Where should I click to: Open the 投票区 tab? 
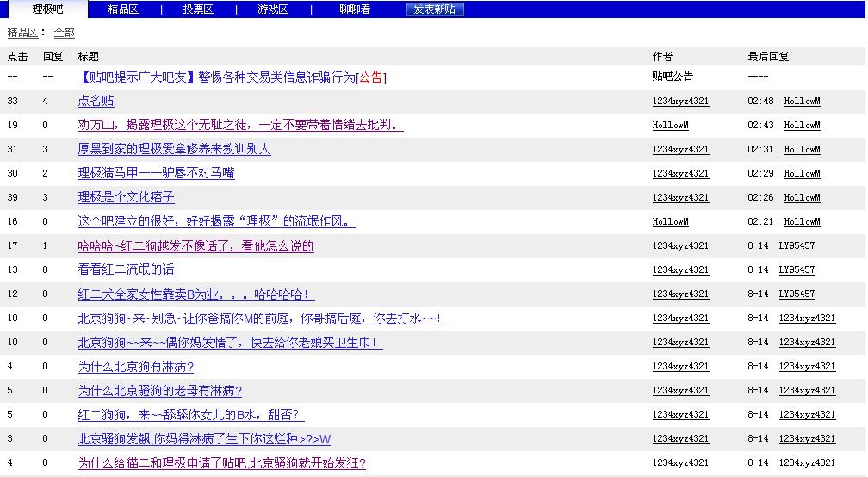pos(198,9)
